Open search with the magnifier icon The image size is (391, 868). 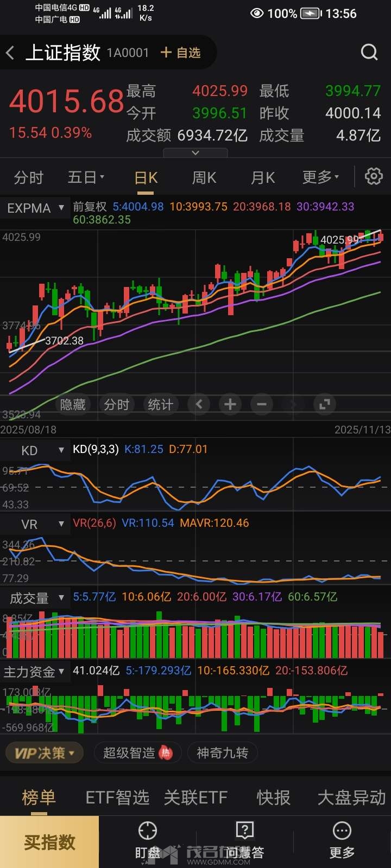tap(369, 52)
